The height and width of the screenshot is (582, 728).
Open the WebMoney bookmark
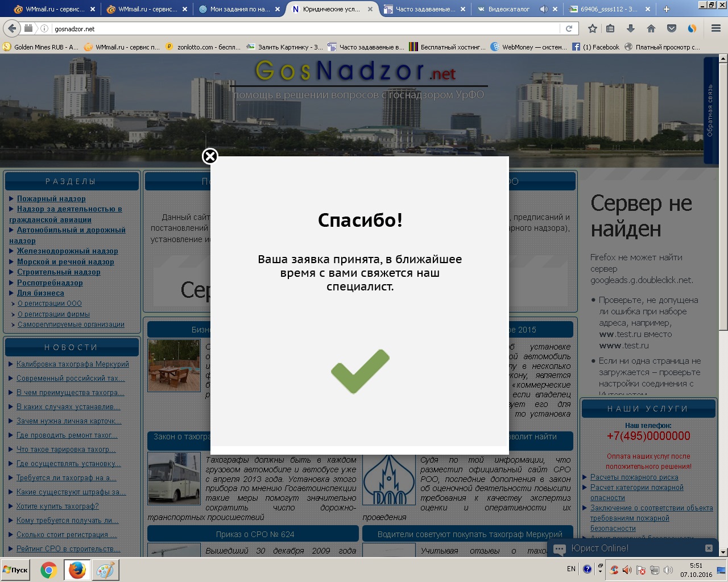[529, 47]
